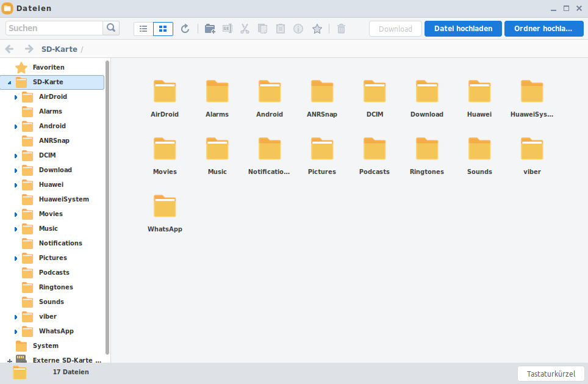Screen dimensions: 588x384
Task: Click the delete trash icon
Action: 341,29
